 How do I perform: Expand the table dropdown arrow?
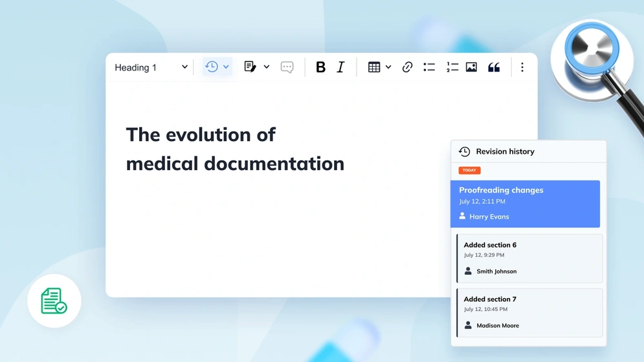[x=388, y=67]
